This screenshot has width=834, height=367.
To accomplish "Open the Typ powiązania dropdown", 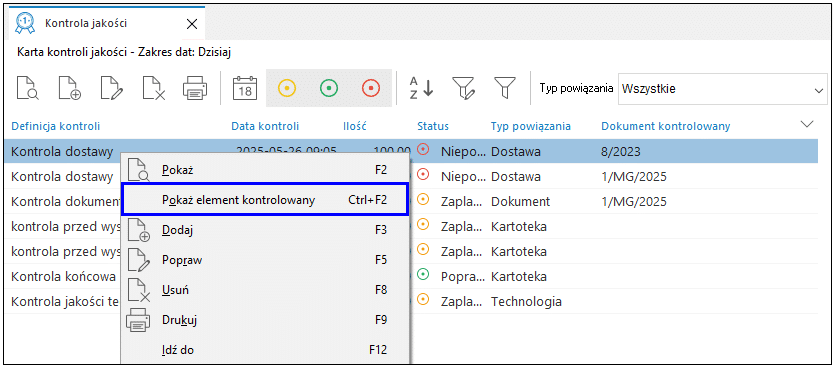I will point(722,89).
